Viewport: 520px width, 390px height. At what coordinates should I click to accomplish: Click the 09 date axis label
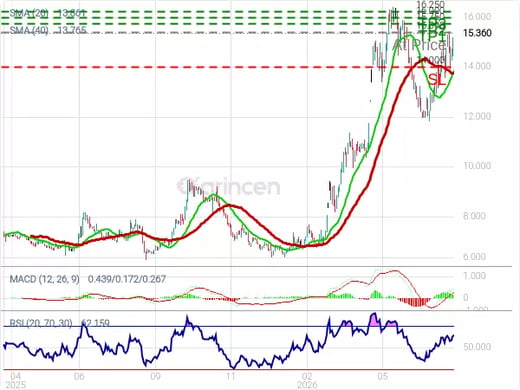click(155, 377)
